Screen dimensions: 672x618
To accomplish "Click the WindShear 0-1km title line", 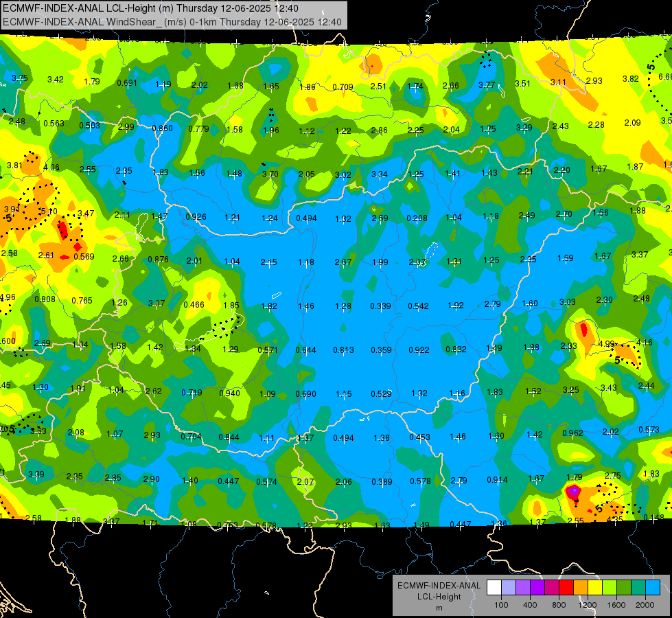I will (x=172, y=22).
